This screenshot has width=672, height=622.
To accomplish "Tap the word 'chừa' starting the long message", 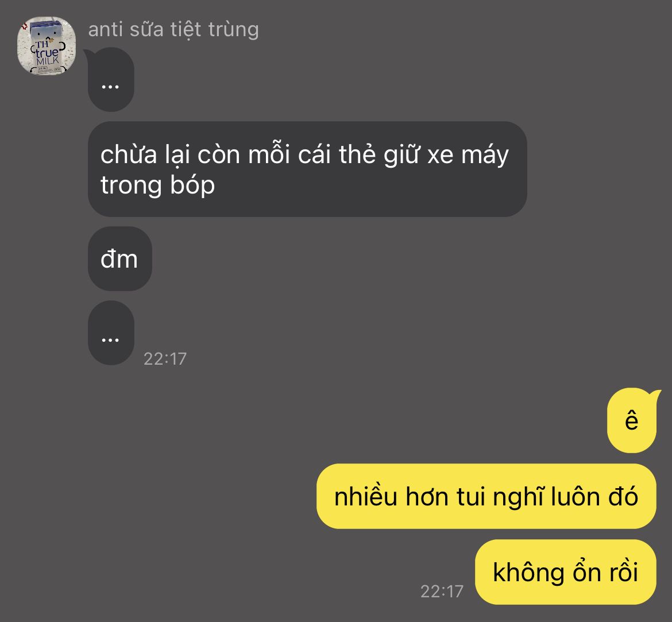I will point(129,154).
